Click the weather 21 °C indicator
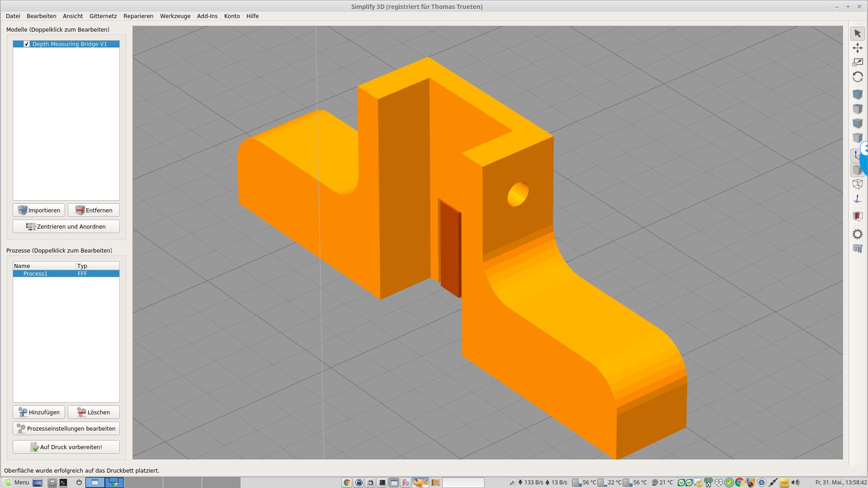The width and height of the screenshot is (868, 488). tap(662, 483)
